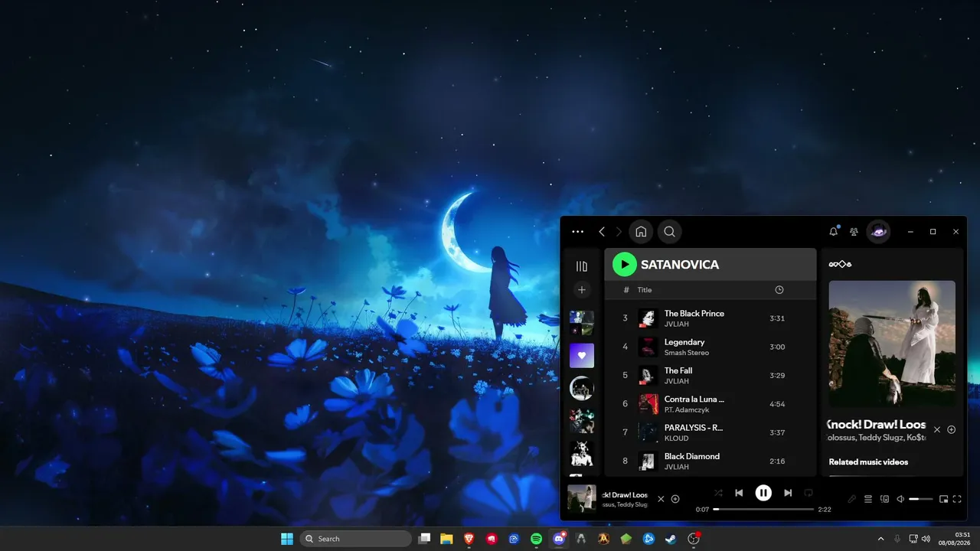Pause the current song

click(x=763, y=494)
